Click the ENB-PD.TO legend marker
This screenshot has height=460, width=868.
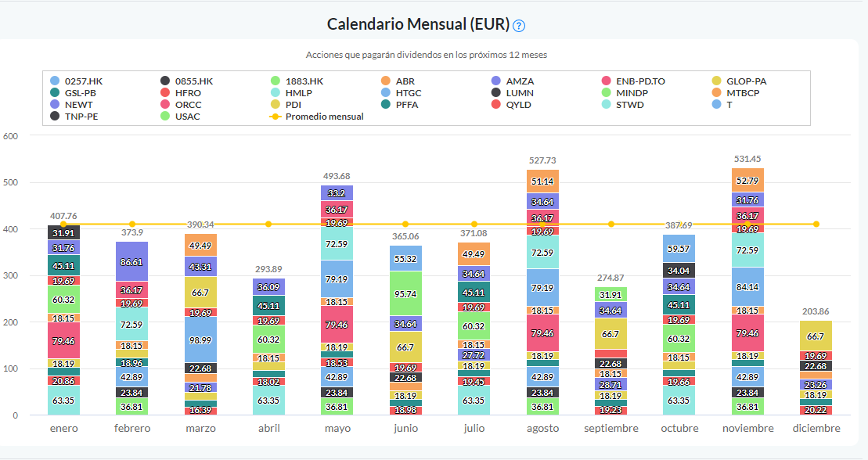click(x=606, y=81)
